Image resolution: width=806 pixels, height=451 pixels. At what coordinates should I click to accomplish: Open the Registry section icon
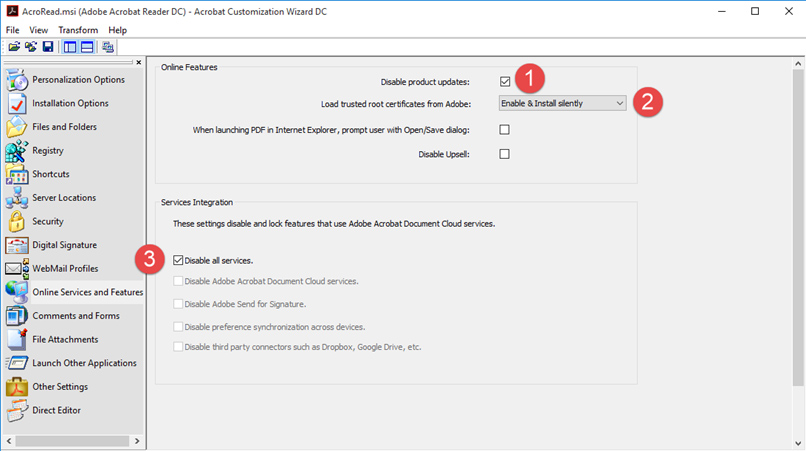[16, 151]
